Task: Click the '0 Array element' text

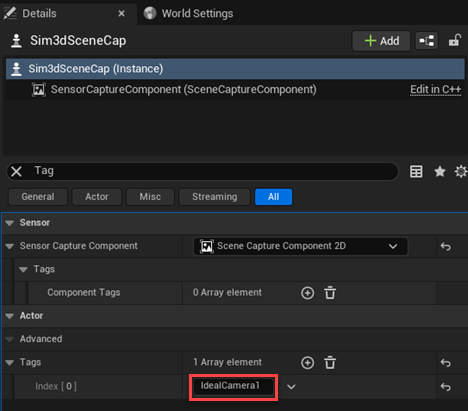Action: (227, 292)
